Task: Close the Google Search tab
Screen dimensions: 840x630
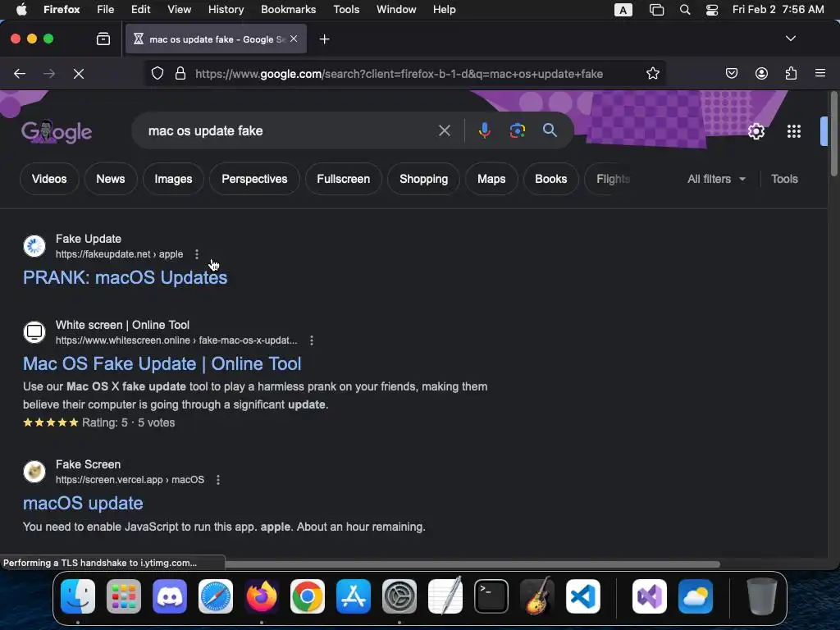Action: (294, 39)
